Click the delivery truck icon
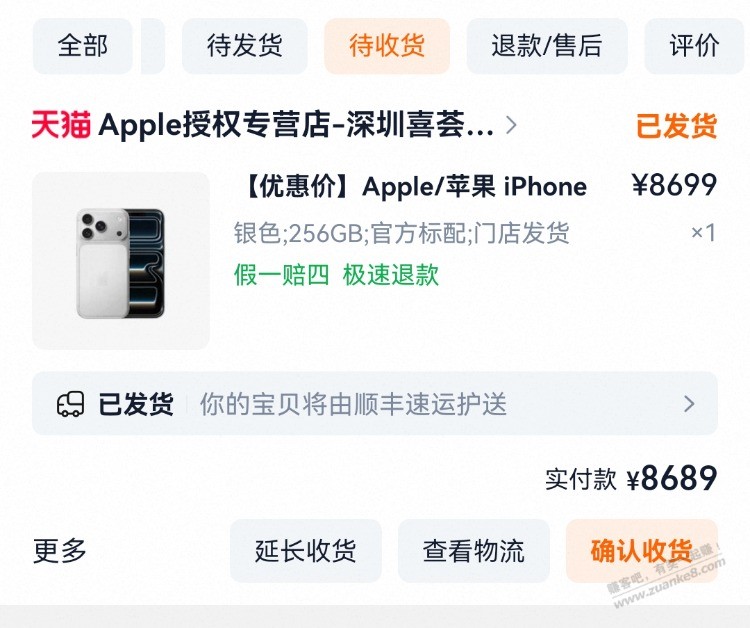 [70, 404]
